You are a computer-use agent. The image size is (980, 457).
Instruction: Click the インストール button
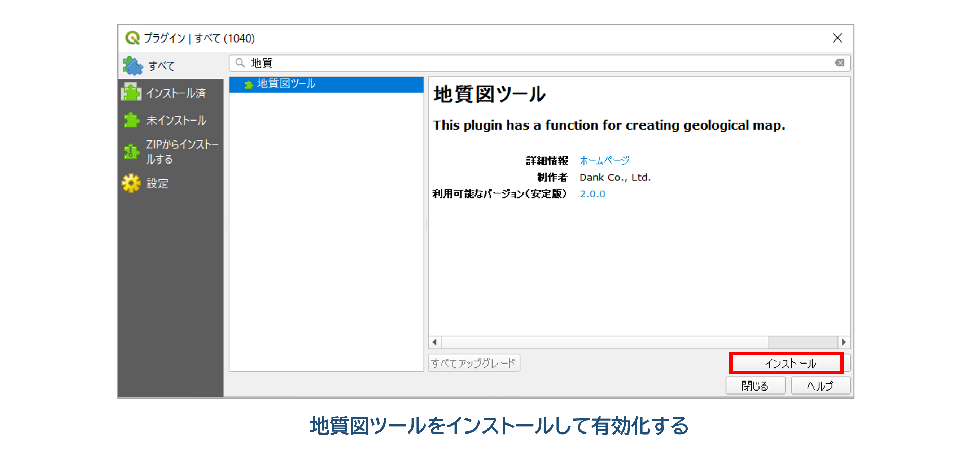(x=786, y=363)
